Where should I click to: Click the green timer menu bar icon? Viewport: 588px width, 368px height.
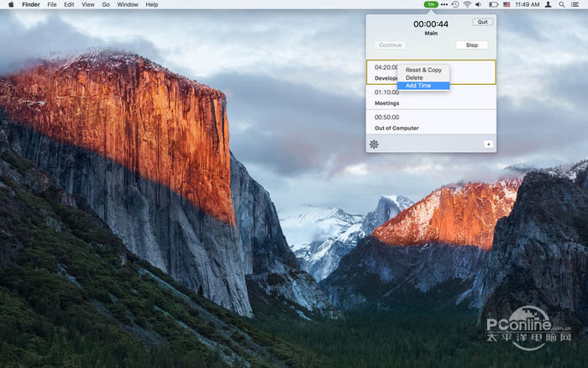pyautogui.click(x=431, y=4)
